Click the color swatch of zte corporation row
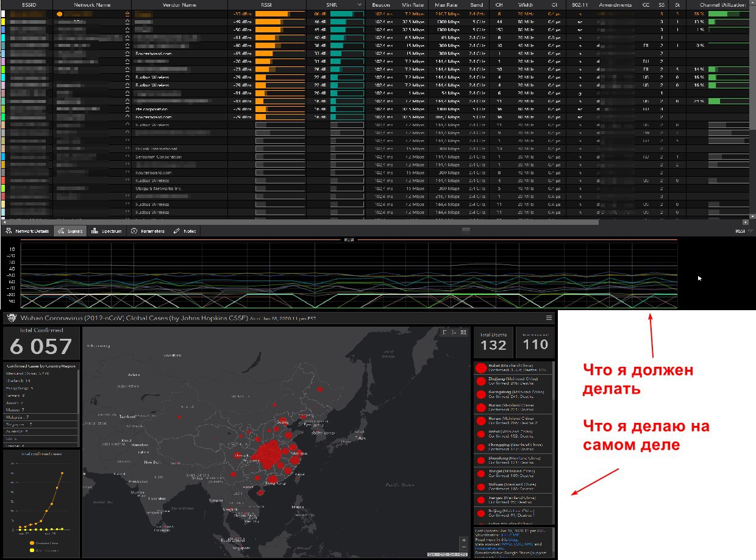 3,109
